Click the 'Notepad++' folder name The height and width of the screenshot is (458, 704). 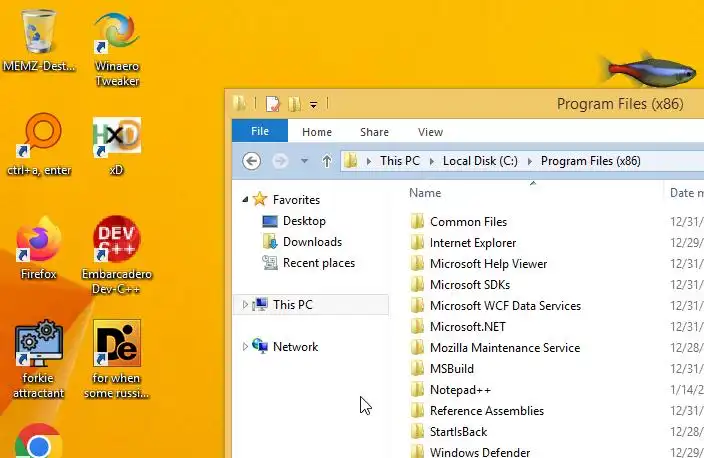click(460, 390)
